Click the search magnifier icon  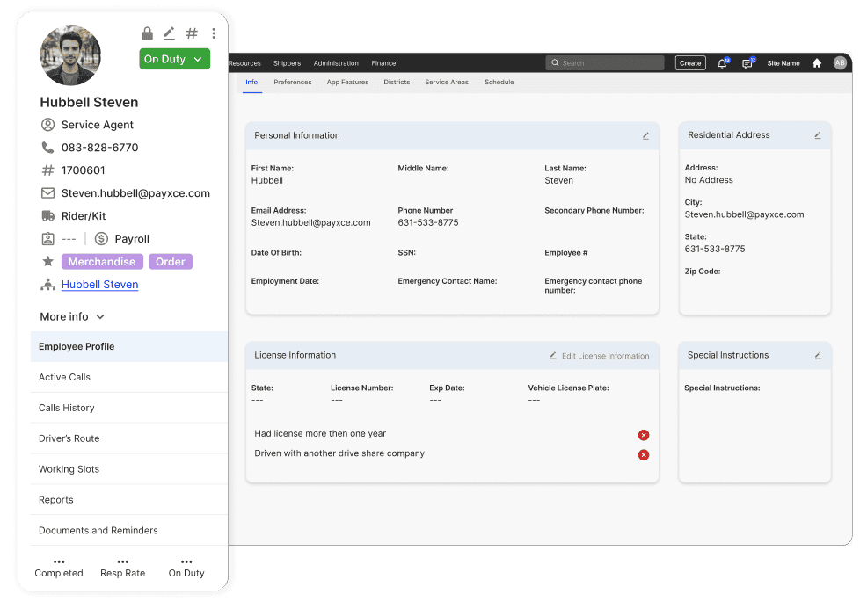(x=555, y=63)
